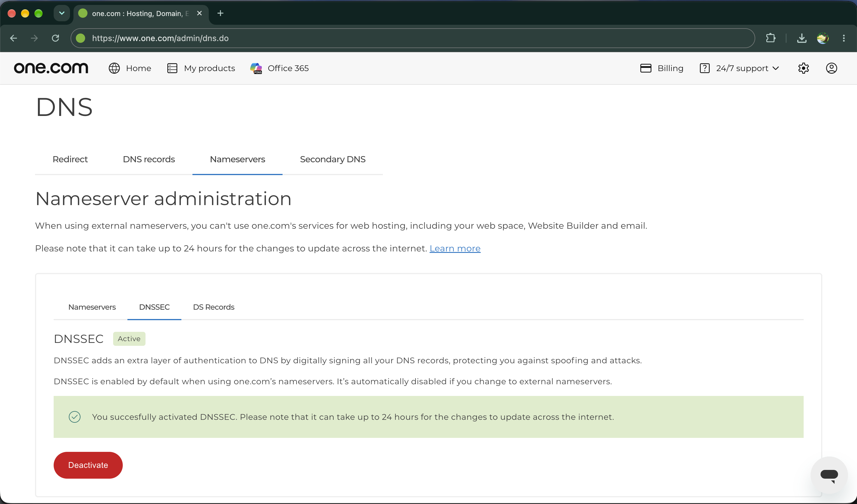The height and width of the screenshot is (504, 857).
Task: Expand the tab search dropdown arrow
Action: pos(62,13)
